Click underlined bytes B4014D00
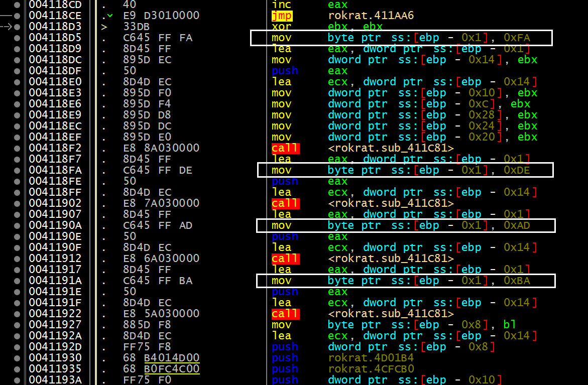This screenshot has height=385, width=588. point(172,357)
